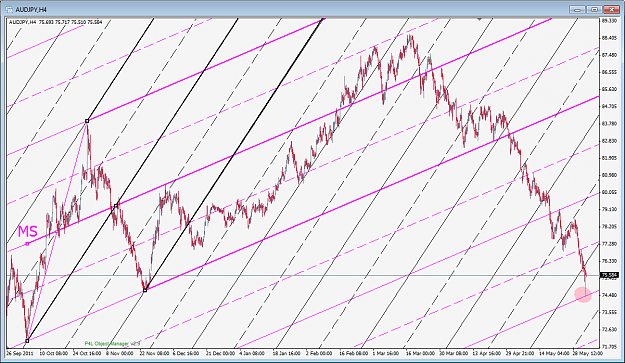Viewport: 625px width, 363px height.
Task: Select the pitchfork anchor at the November low
Action: (x=145, y=290)
